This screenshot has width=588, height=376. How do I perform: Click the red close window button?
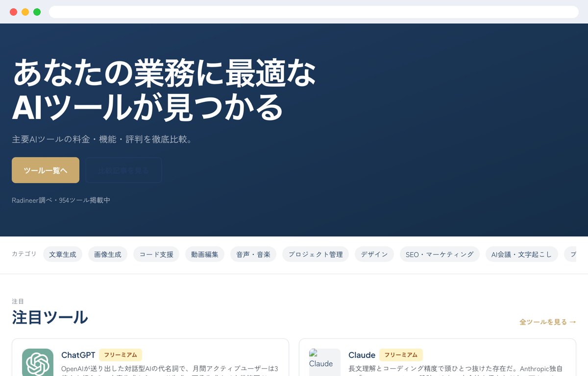point(13,12)
